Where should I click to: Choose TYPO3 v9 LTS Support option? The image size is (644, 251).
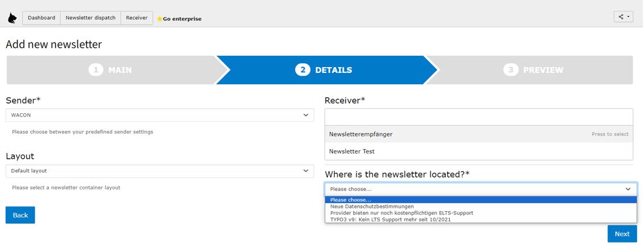(x=390, y=219)
